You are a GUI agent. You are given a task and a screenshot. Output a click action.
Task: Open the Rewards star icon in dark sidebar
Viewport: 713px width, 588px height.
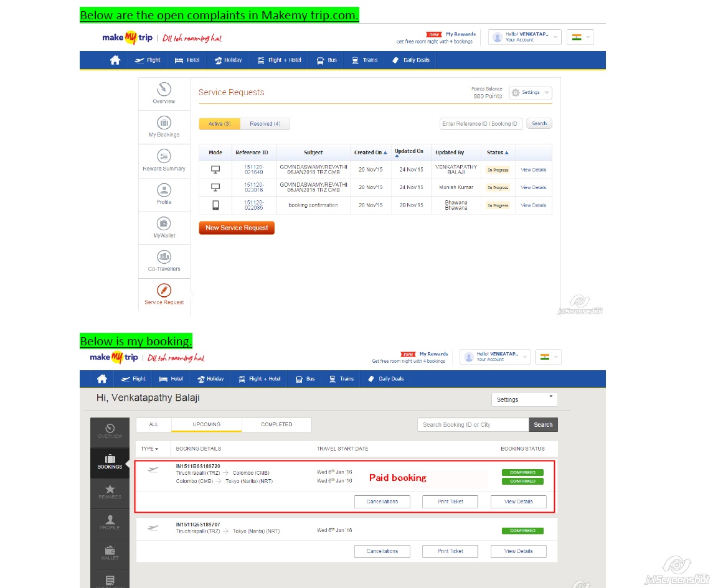(x=110, y=490)
